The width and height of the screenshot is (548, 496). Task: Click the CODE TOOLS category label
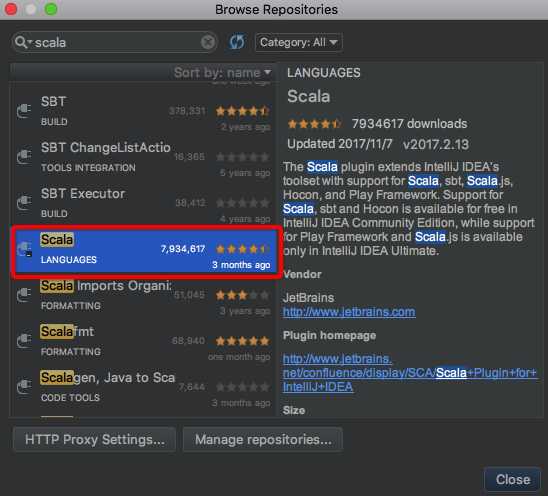click(x=70, y=397)
